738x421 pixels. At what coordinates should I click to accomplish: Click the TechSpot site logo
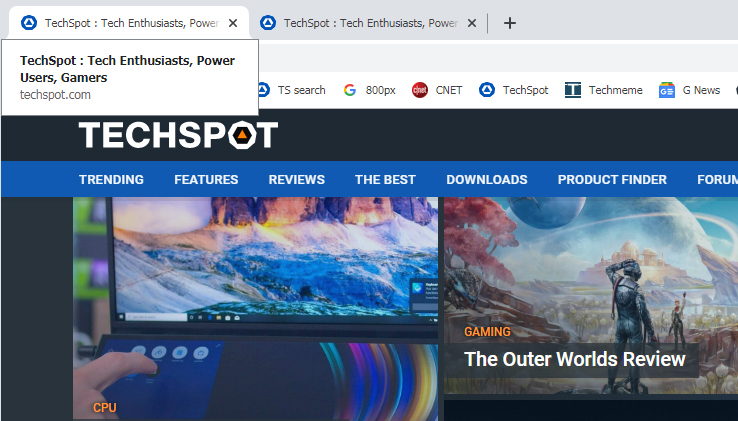(178, 135)
